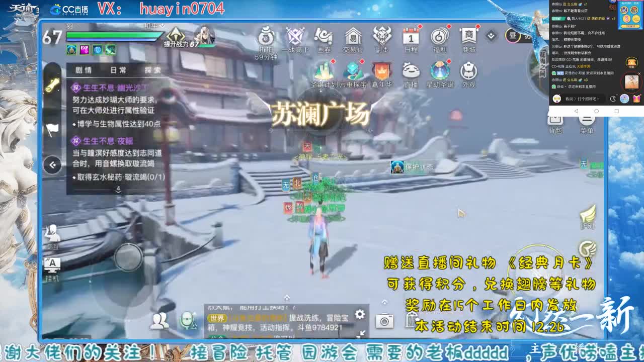644x362 pixels.
Task: Toggle the 昼 day/night indicator
Action: tap(513, 36)
